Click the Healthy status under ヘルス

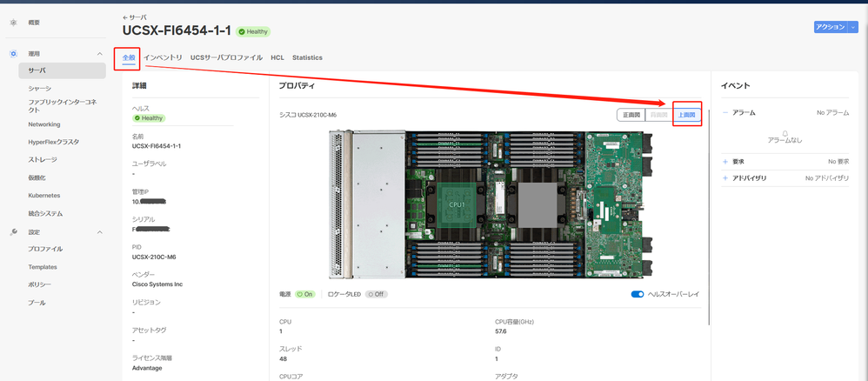click(x=149, y=118)
